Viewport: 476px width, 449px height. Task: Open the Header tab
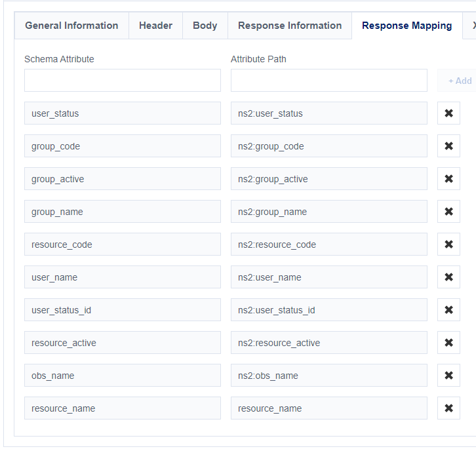[155, 26]
